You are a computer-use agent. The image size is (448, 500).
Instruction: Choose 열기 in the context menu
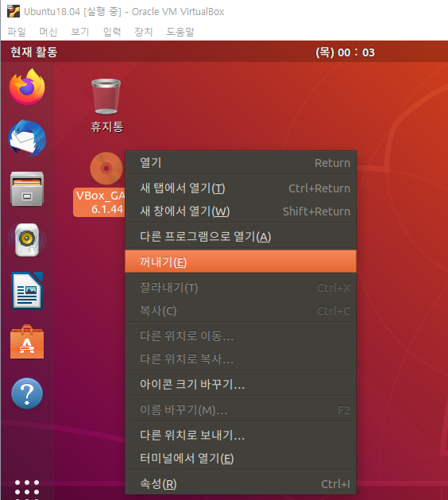click(241, 163)
